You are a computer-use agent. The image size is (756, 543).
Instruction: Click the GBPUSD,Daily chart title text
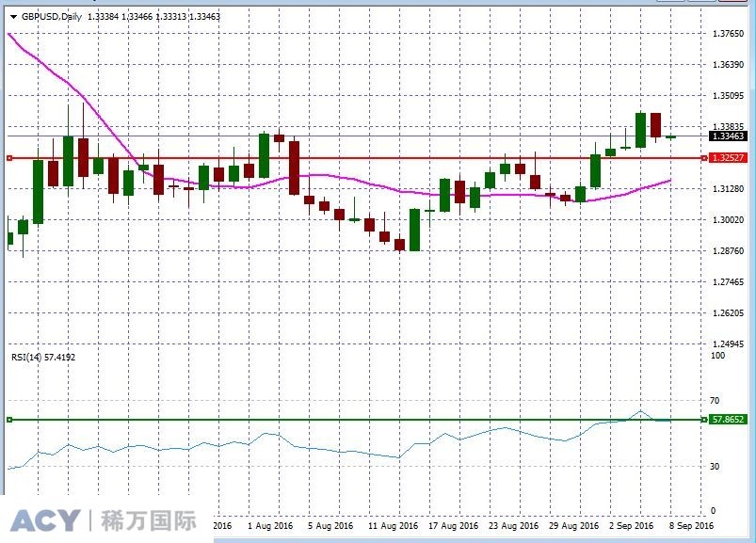coord(52,17)
